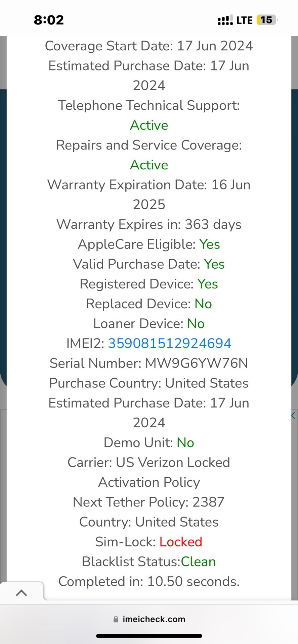Screen dimensions: 298x644
Task: Tap the red Locked Sim-Lock status
Action: 181,542
